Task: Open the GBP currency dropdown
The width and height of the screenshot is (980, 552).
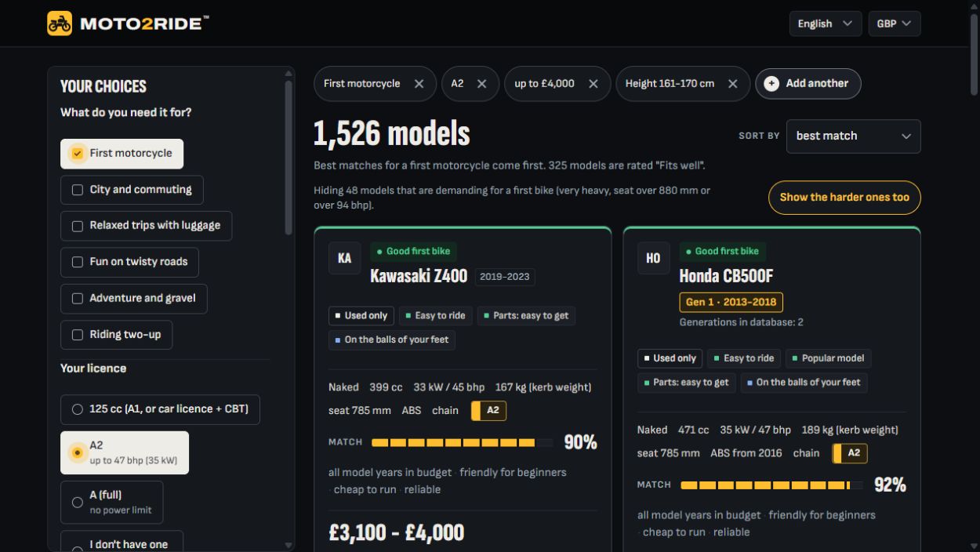Action: 895,24
